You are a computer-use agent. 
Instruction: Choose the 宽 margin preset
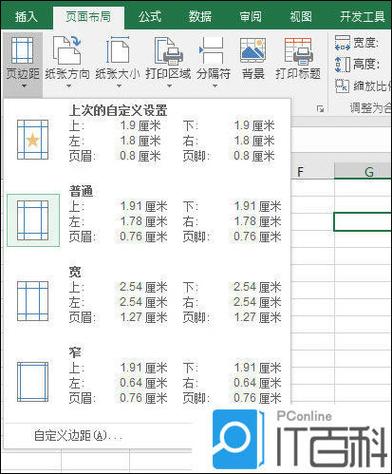click(x=147, y=295)
